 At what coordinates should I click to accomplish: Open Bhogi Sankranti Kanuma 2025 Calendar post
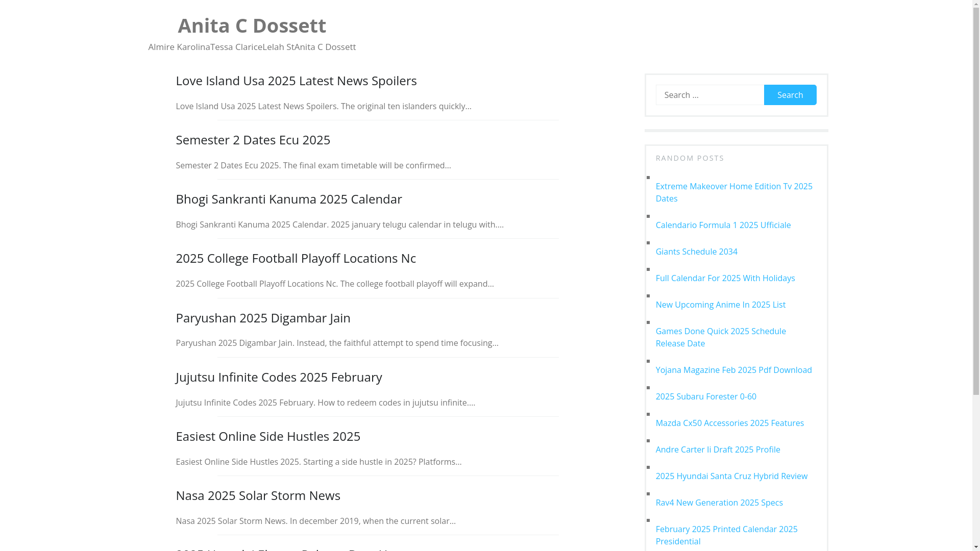pyautogui.click(x=289, y=199)
